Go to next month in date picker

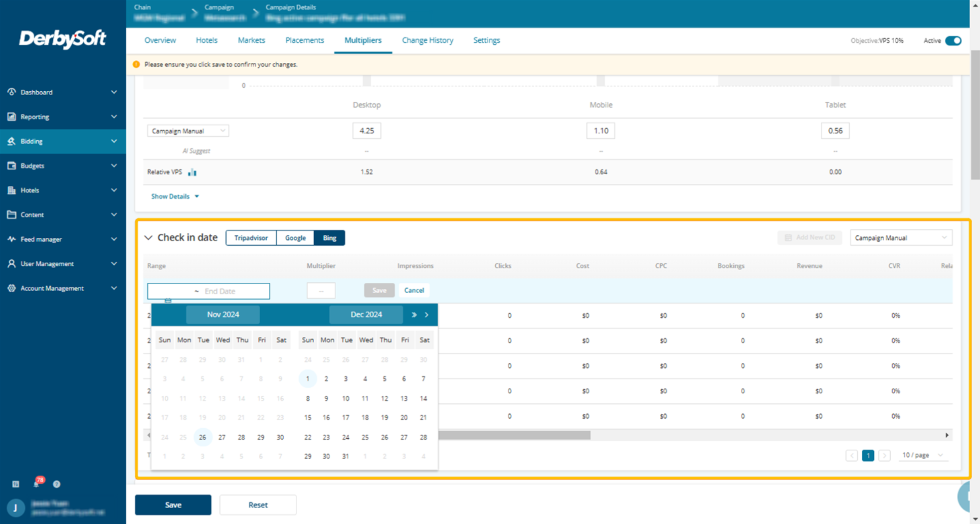427,315
